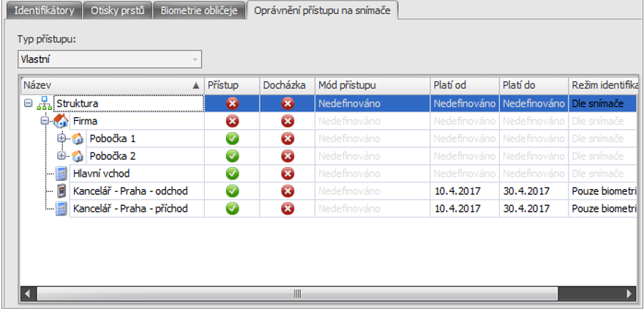644x310 pixels.
Task: Click the Platí od column header
Action: coord(465,86)
